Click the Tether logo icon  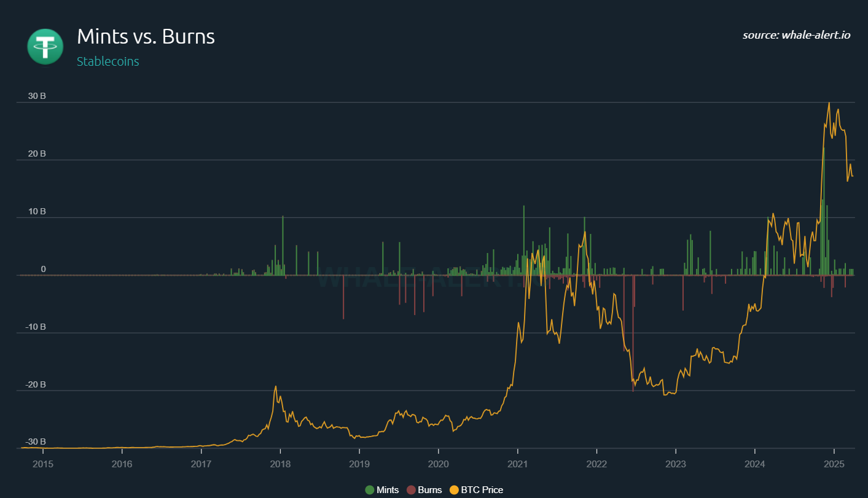tap(45, 46)
